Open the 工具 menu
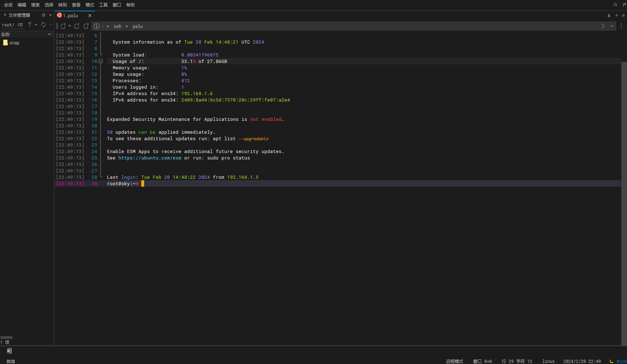The width and height of the screenshot is (627, 364). click(103, 5)
